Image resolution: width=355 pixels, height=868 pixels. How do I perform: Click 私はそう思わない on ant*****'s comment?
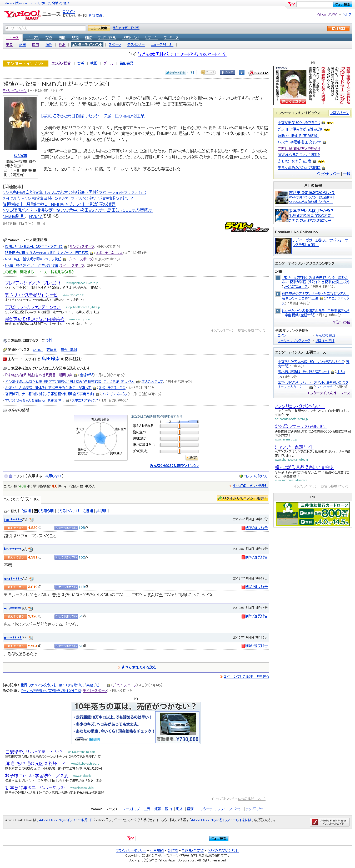[66, 587]
